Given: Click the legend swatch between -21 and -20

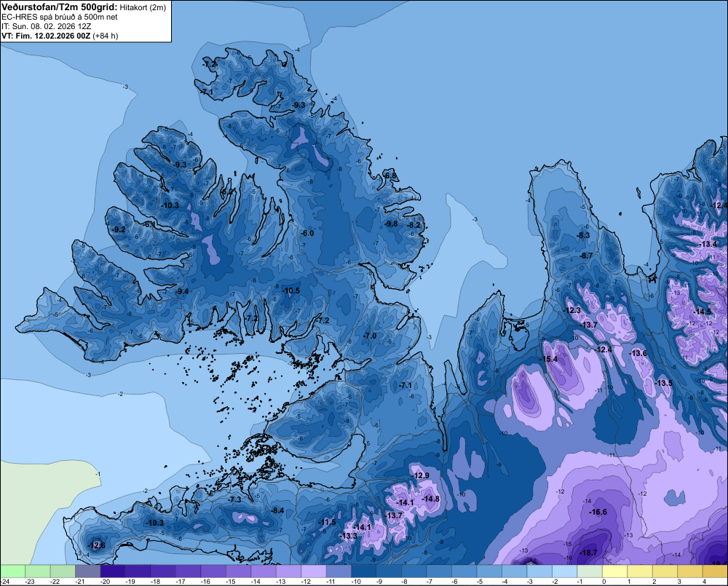Looking at the screenshot, I should pyautogui.click(x=88, y=571).
